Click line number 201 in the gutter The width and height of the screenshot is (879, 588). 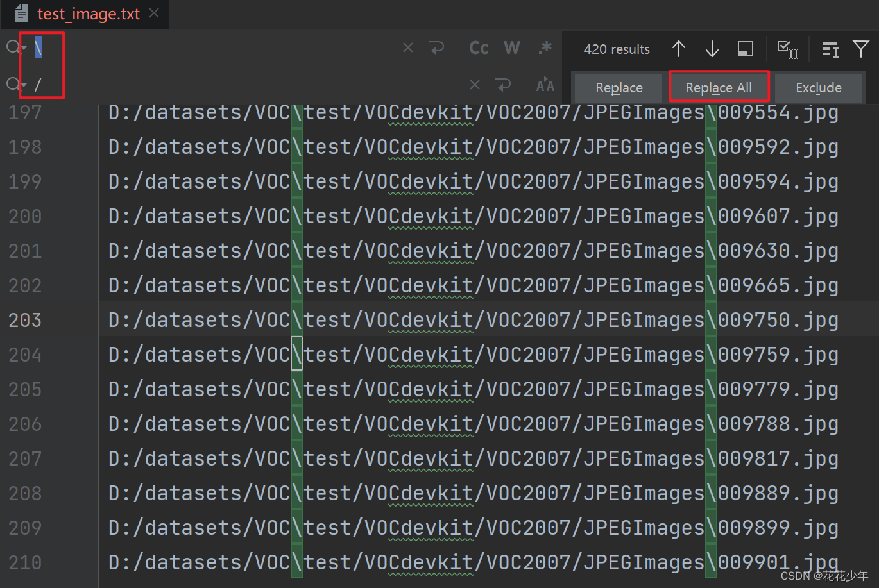[x=25, y=251]
